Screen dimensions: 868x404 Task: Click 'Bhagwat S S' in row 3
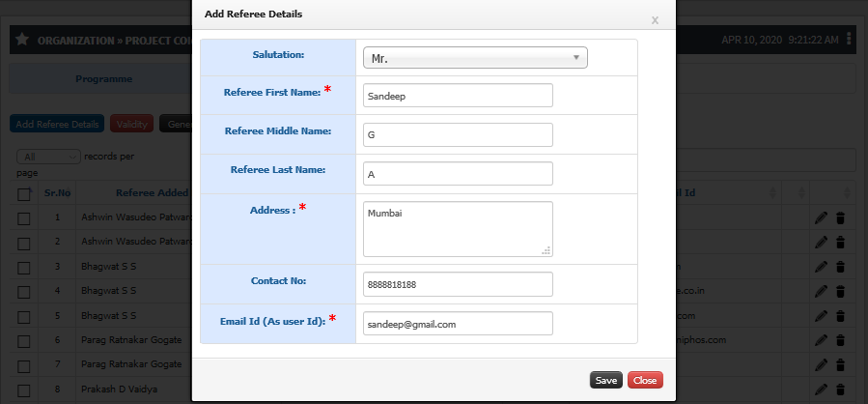pyautogui.click(x=109, y=267)
